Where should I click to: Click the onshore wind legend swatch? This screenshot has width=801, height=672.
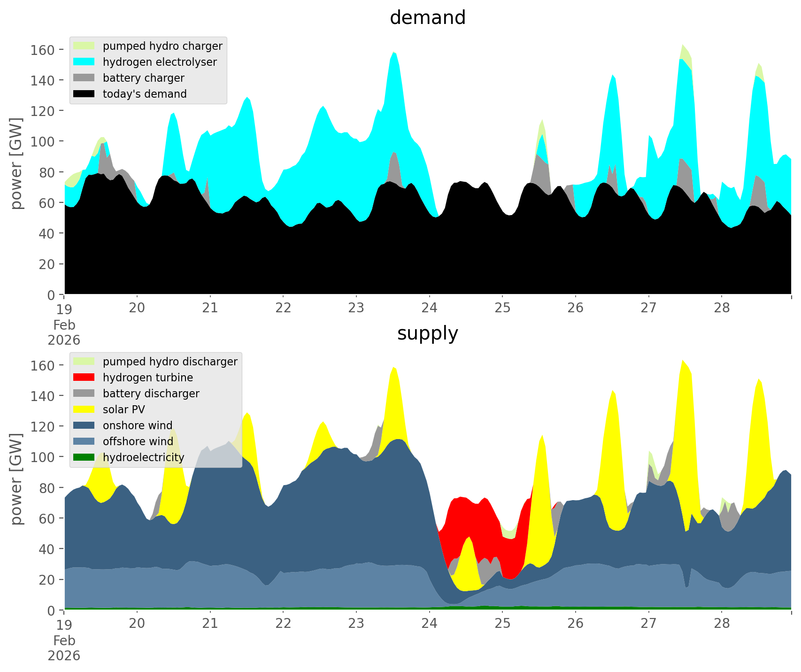coord(84,425)
